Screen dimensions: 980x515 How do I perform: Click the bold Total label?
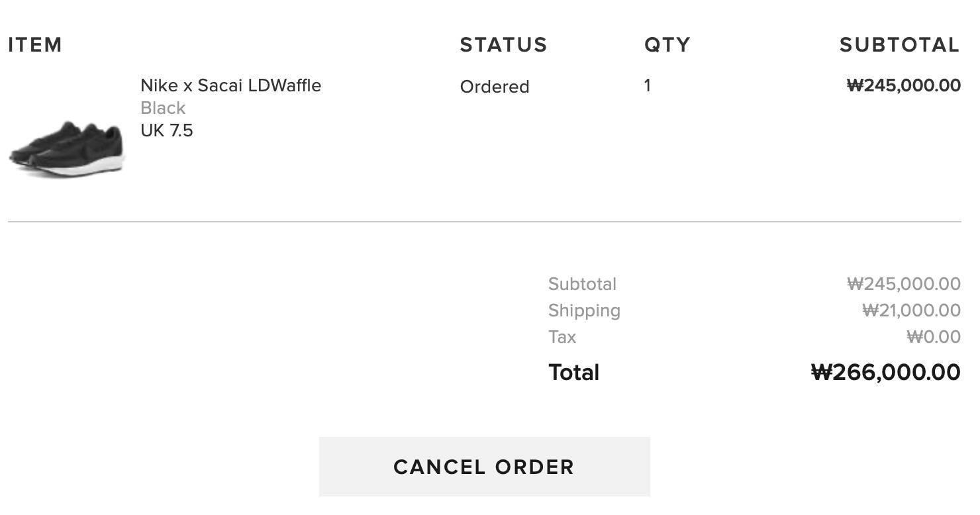(573, 373)
